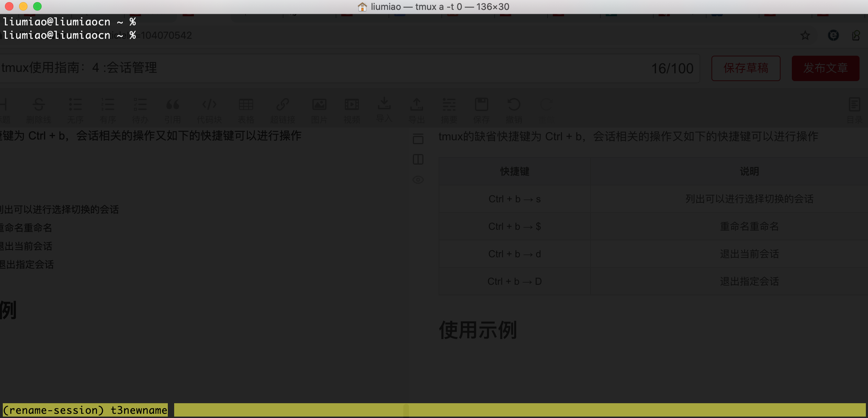Switch to split editor view toggle
The height and width of the screenshot is (418, 868).
[418, 159]
